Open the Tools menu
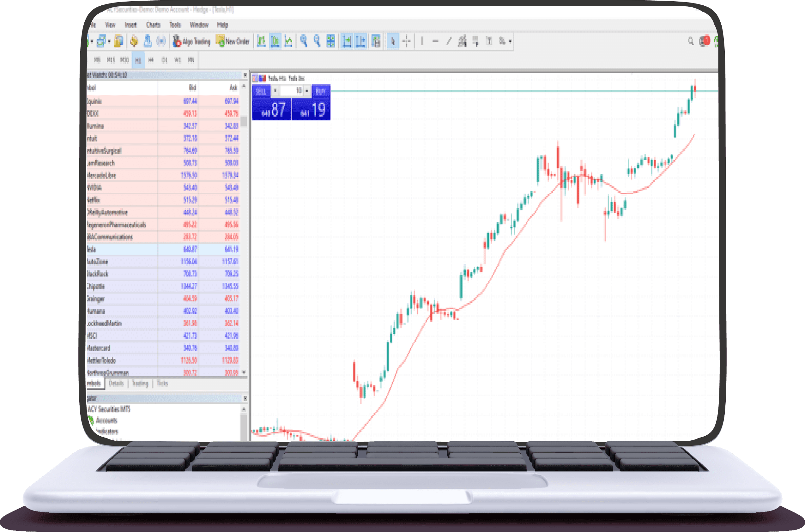This screenshot has width=805, height=532. tap(175, 25)
